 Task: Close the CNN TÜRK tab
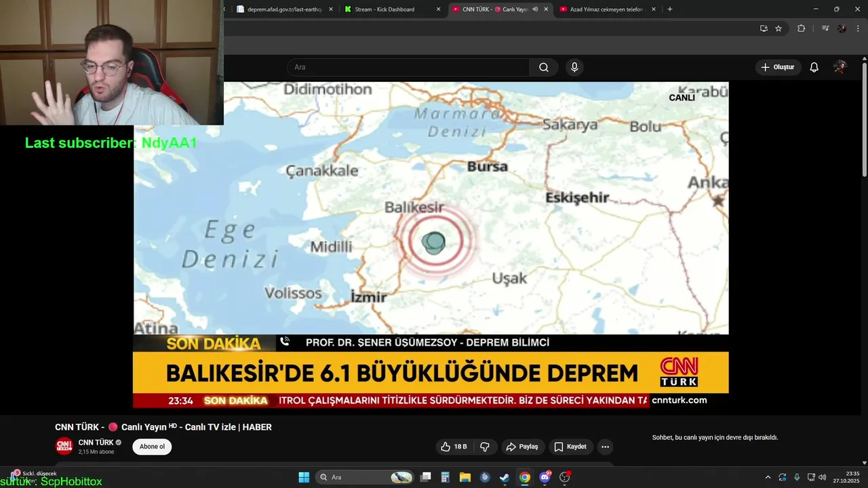(546, 9)
